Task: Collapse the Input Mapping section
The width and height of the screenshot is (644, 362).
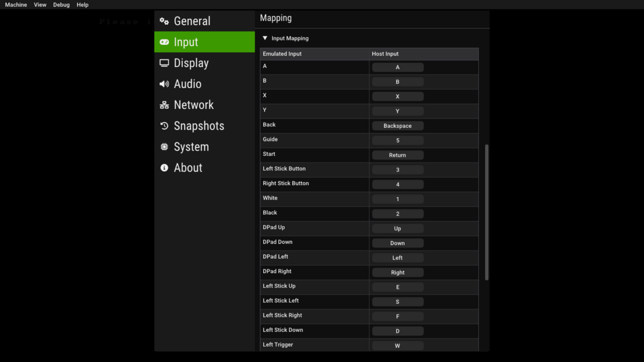Action: (265, 38)
